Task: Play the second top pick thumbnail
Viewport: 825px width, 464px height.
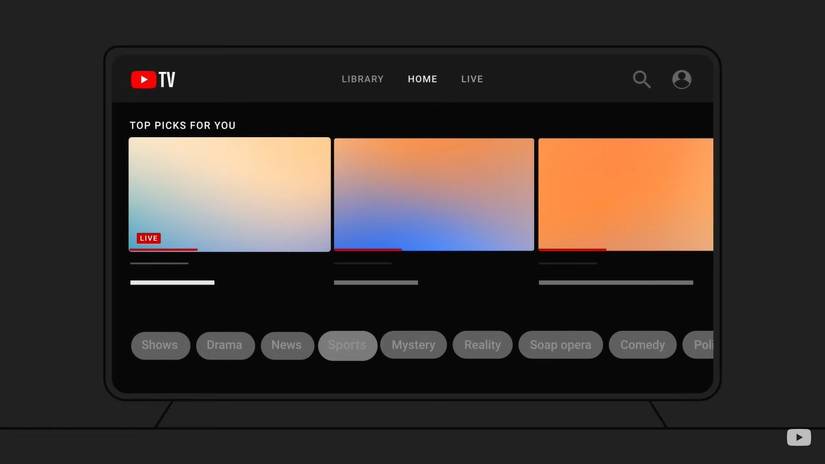Action: tap(433, 193)
